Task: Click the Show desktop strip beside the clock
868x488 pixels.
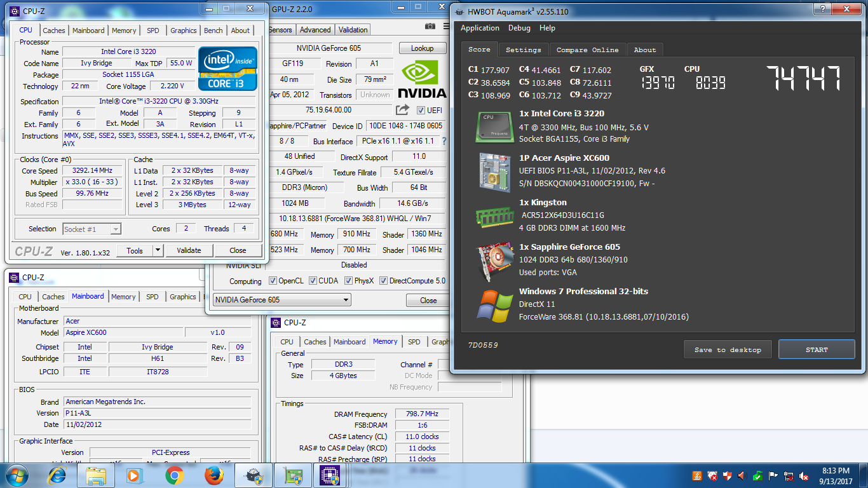Action: (x=863, y=475)
